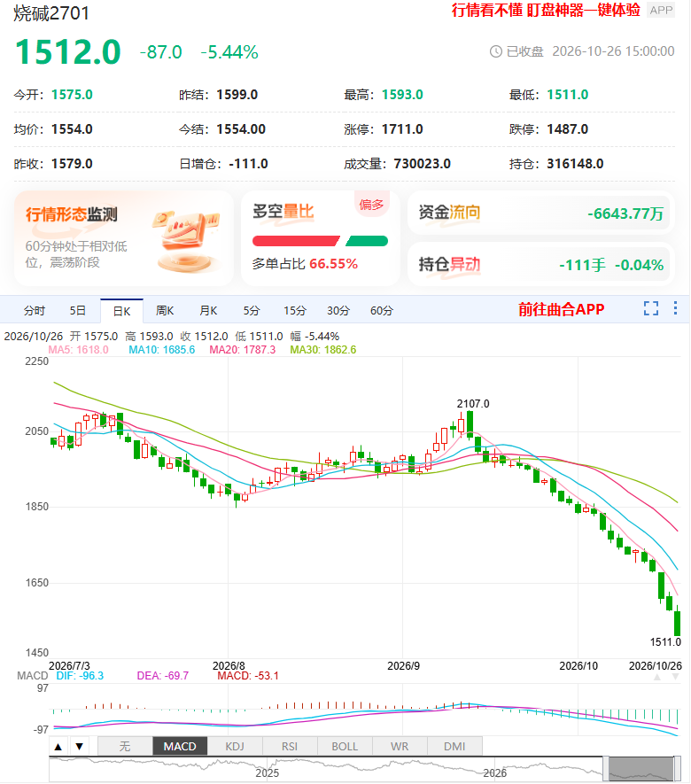Select the DMI indicator tab
This screenshot has height=784, width=691.
coord(455,747)
